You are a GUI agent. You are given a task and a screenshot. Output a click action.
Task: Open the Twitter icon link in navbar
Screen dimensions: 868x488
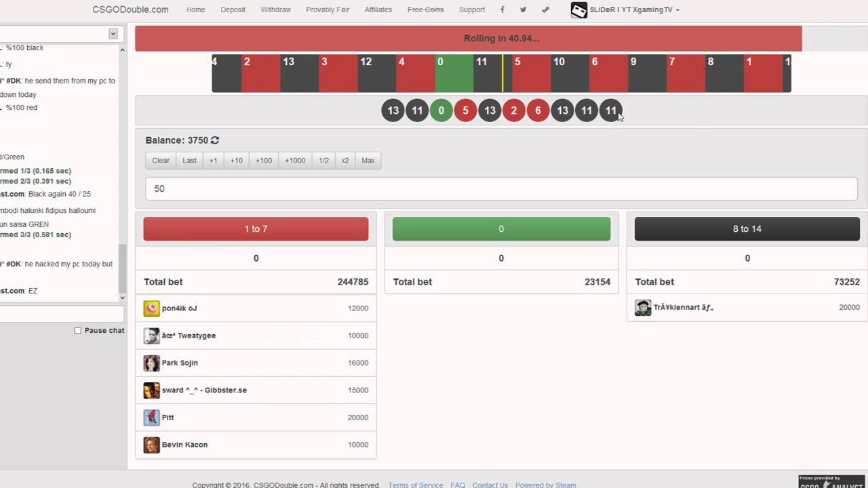pyautogui.click(x=523, y=9)
